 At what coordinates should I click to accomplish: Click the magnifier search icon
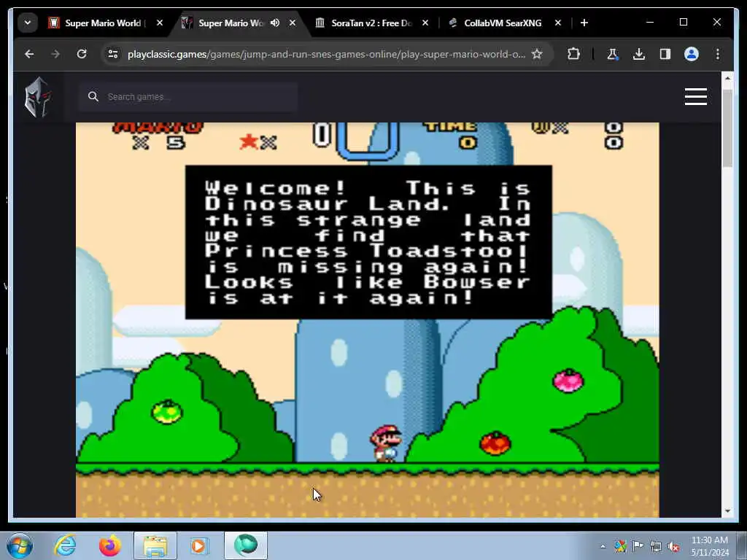point(93,97)
